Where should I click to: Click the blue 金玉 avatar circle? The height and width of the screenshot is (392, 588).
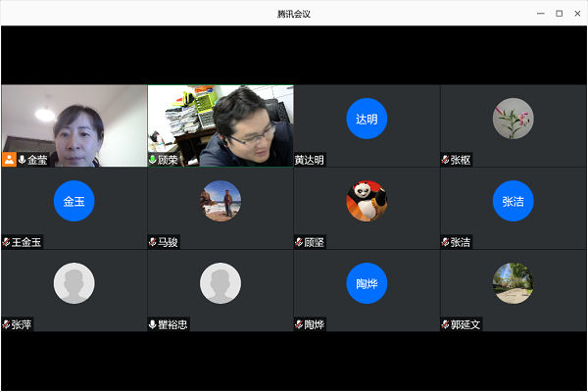(x=73, y=201)
